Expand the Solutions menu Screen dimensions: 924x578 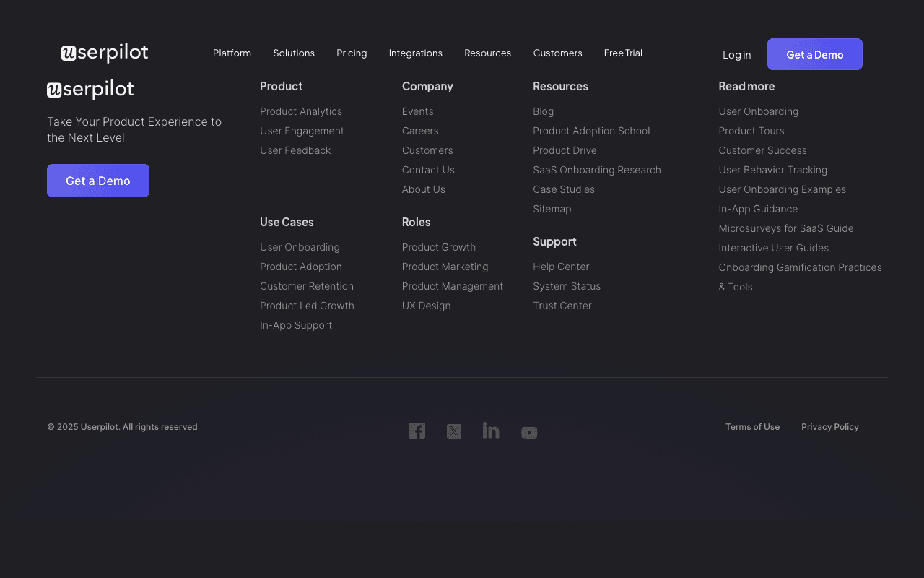(x=294, y=53)
